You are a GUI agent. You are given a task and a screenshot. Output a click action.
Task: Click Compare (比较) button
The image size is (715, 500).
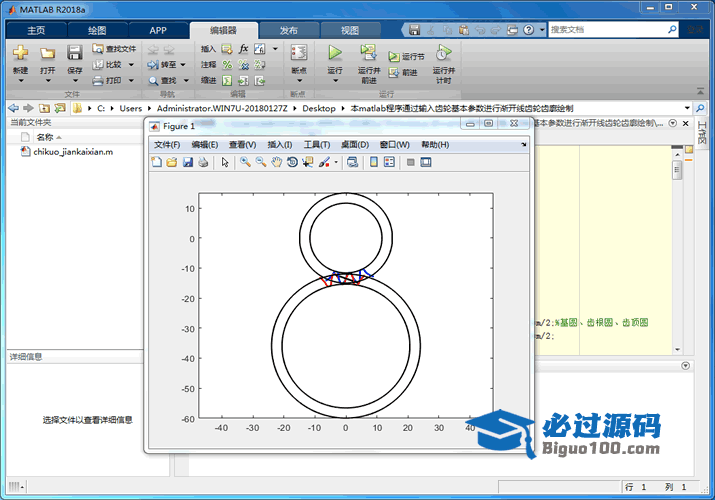pos(114,65)
